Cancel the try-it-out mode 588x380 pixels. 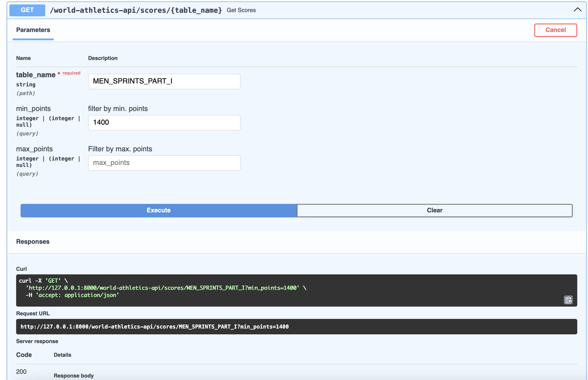coord(556,30)
